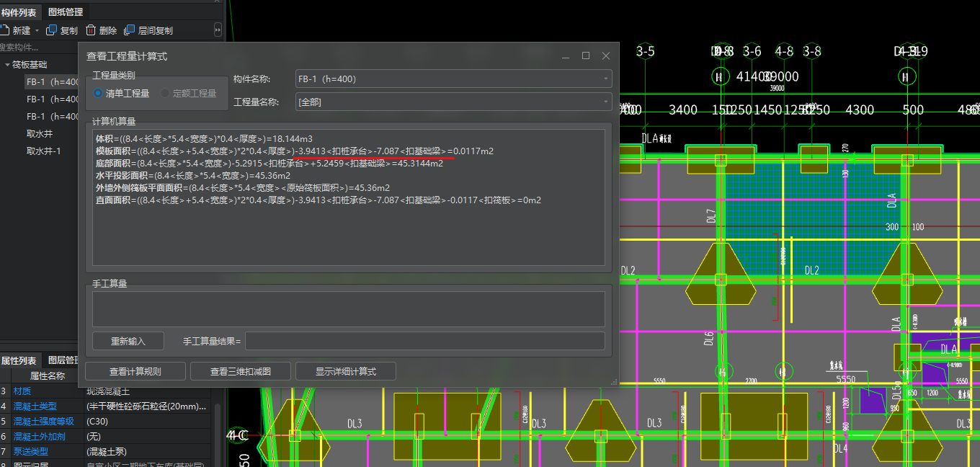Select the highlighted FB-1 (h=400 component row
The image size is (980, 467).
click(x=50, y=81)
